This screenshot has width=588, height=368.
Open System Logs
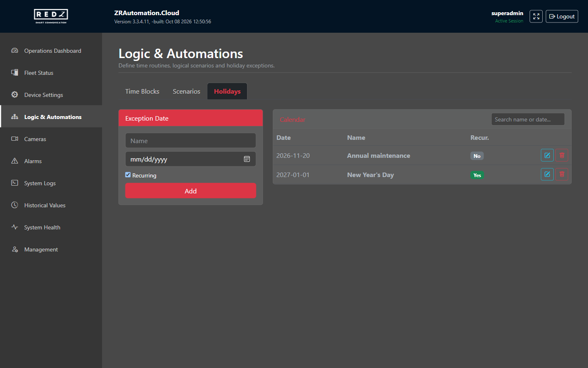[51, 183]
